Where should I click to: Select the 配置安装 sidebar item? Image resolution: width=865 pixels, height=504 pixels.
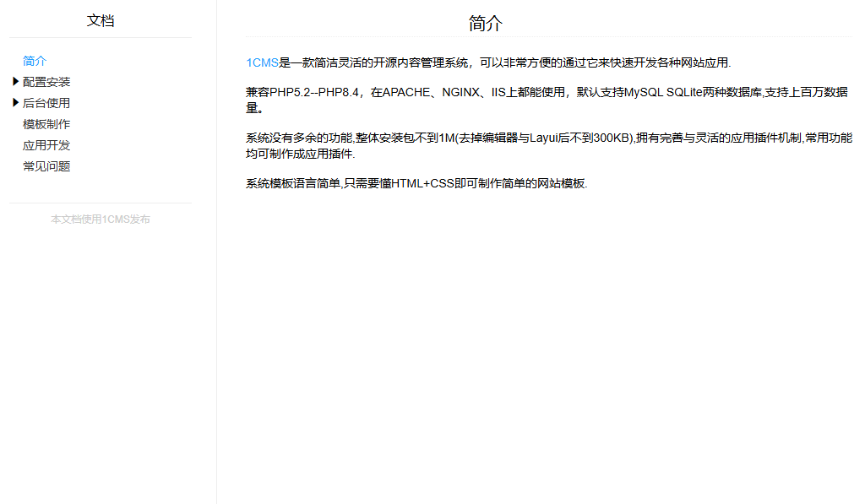(x=46, y=82)
